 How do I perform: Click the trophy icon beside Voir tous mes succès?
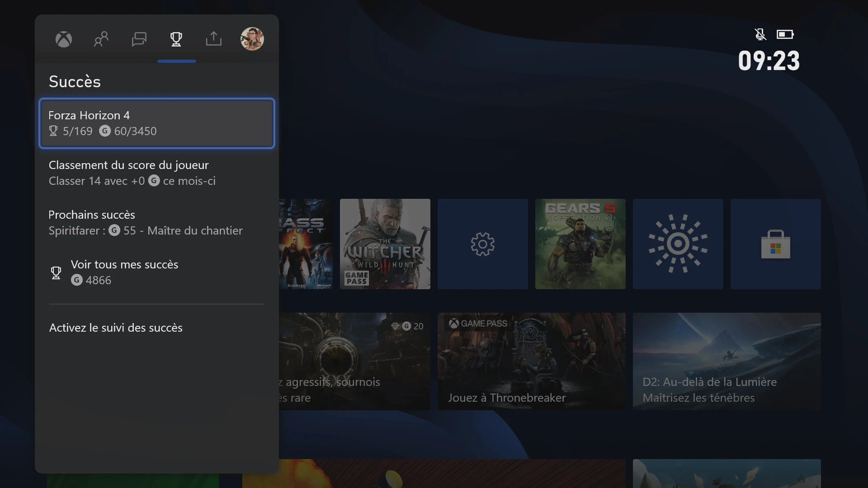tap(56, 273)
